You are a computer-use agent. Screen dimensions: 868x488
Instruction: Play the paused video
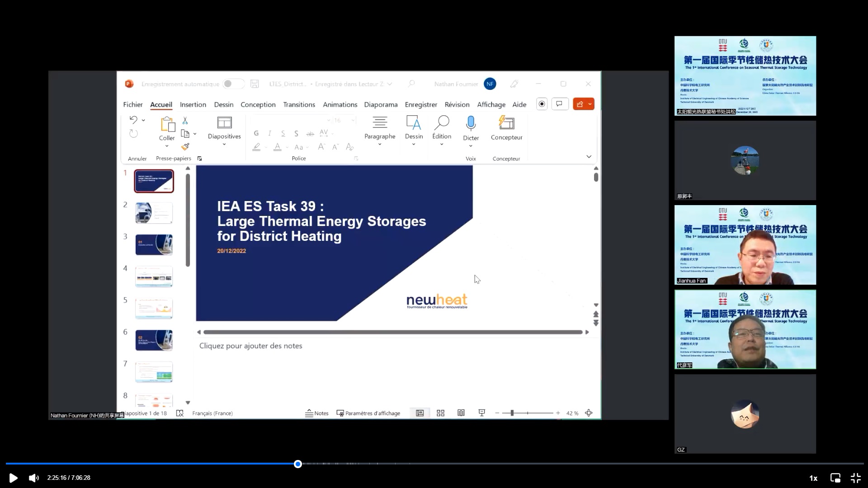tap(13, 478)
